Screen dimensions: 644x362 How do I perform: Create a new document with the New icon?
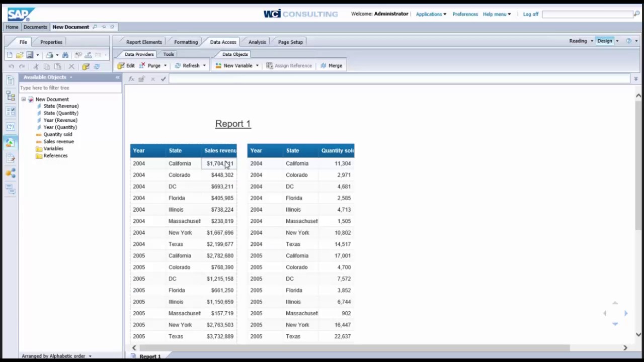click(x=10, y=55)
